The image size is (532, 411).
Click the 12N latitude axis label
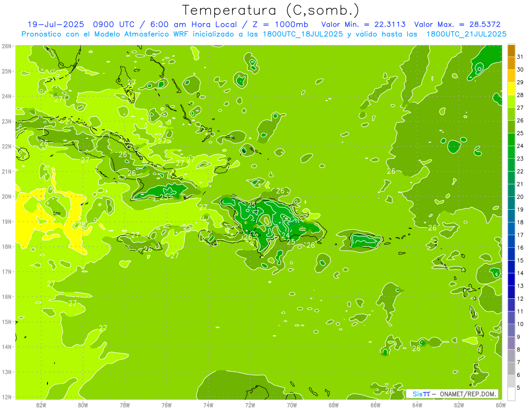coord(6,397)
